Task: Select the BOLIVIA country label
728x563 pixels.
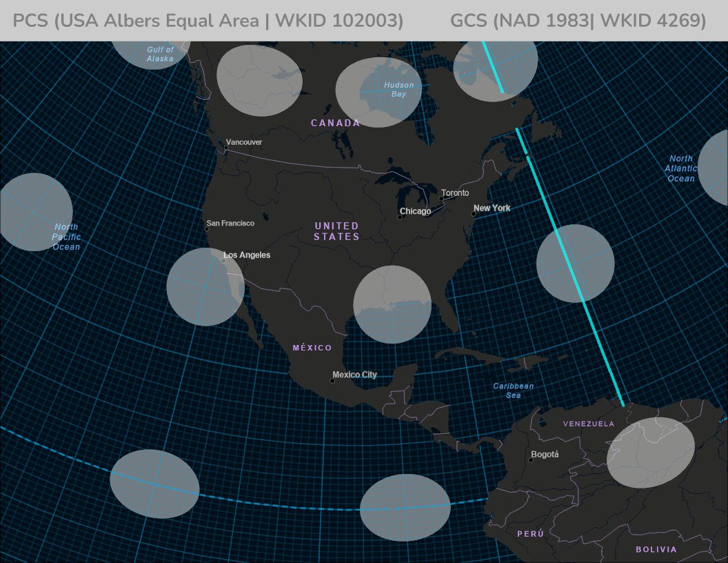Action: (x=656, y=550)
